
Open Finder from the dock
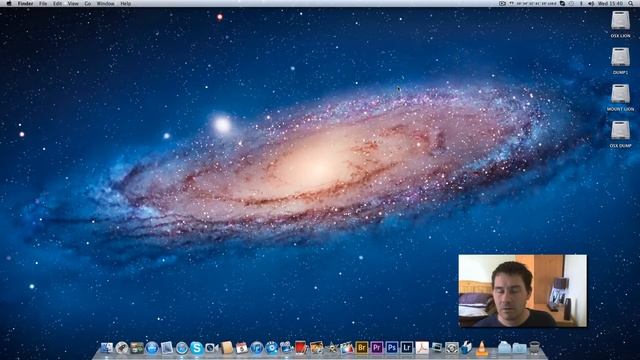click(x=107, y=348)
